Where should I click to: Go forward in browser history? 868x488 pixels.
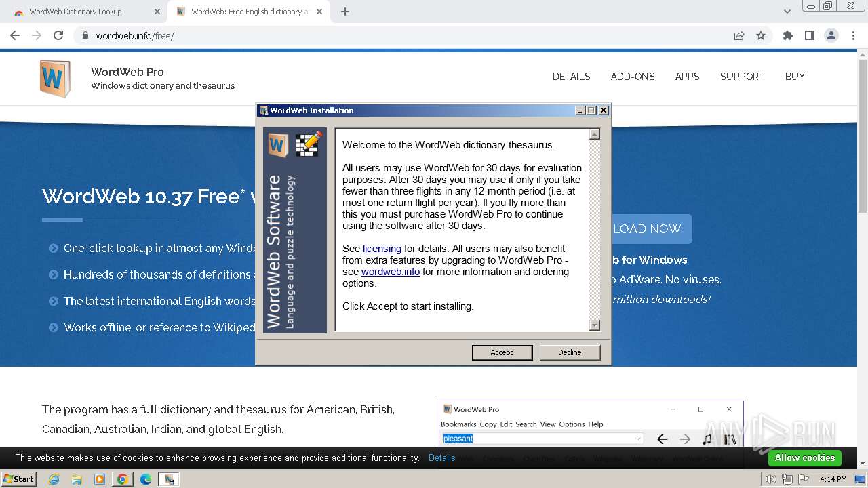click(x=37, y=35)
